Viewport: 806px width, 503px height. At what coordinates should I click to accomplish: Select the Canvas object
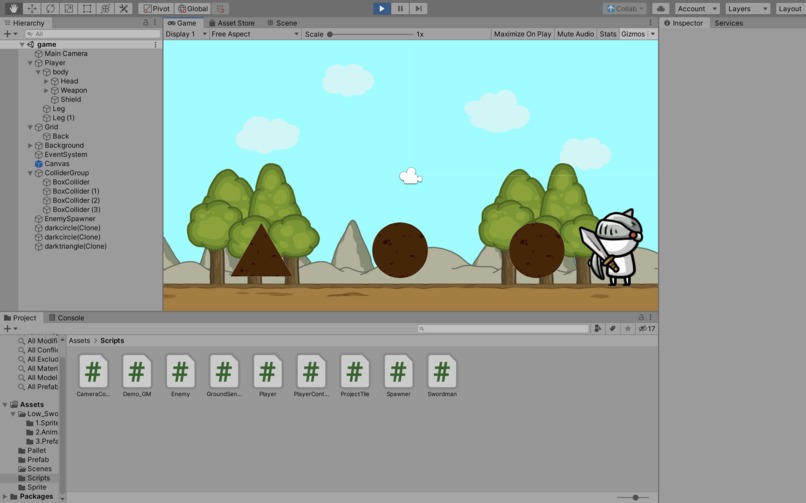57,163
